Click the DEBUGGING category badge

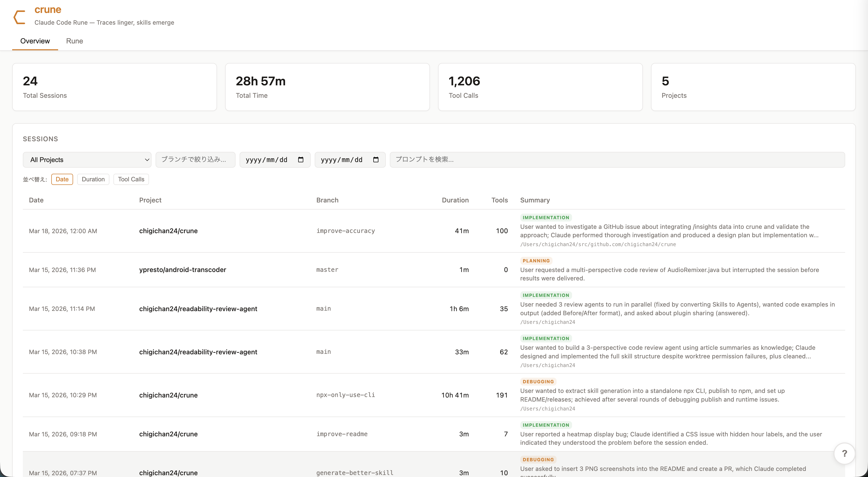pos(538,381)
